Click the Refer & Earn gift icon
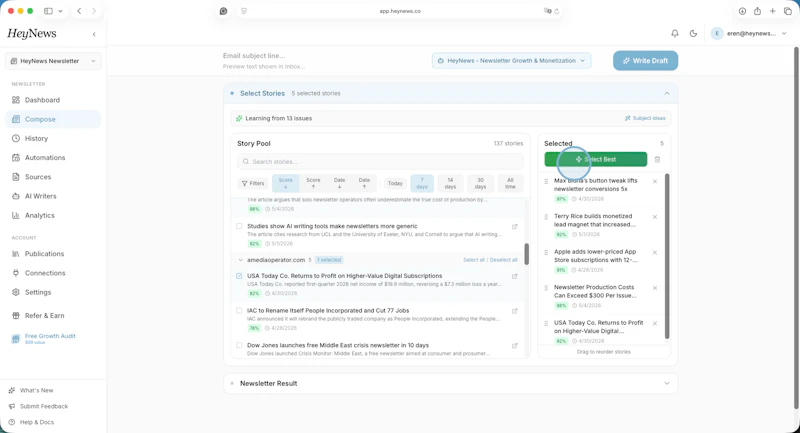Viewport: 800px width, 433px height. (16, 316)
